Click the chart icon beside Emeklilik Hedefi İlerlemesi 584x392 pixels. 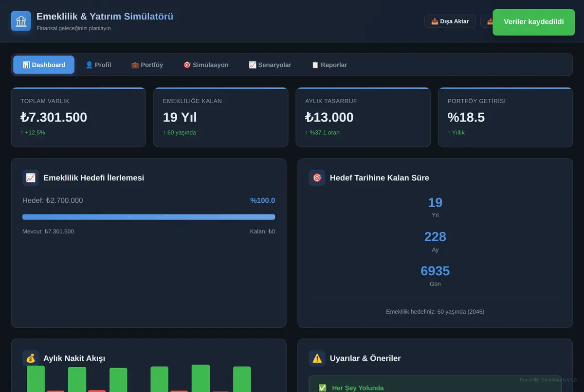pyautogui.click(x=31, y=178)
